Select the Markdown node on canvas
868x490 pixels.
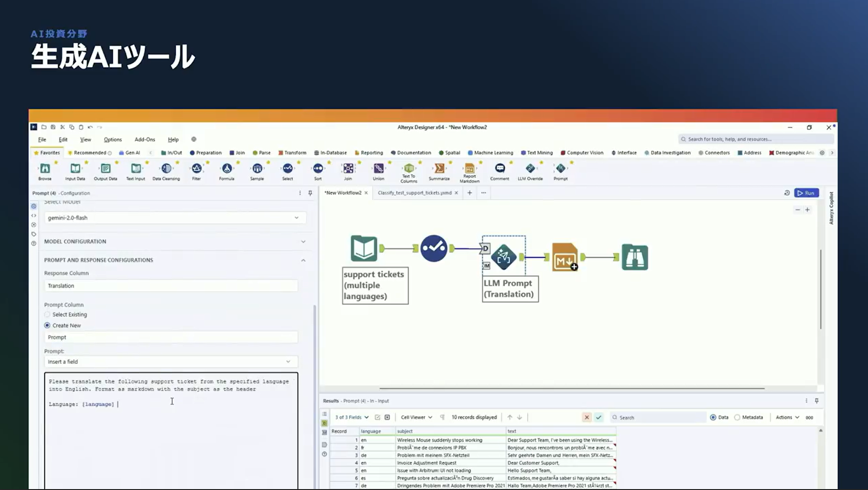(565, 257)
